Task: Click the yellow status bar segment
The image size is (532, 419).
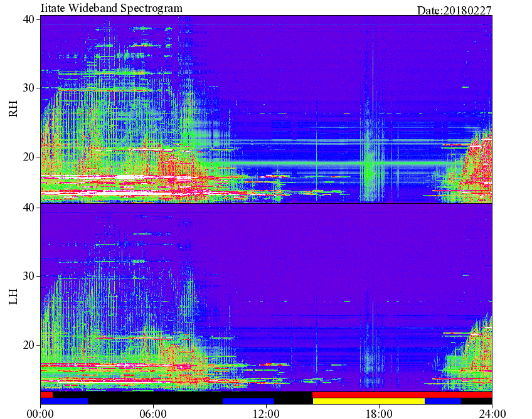Action: click(x=368, y=401)
